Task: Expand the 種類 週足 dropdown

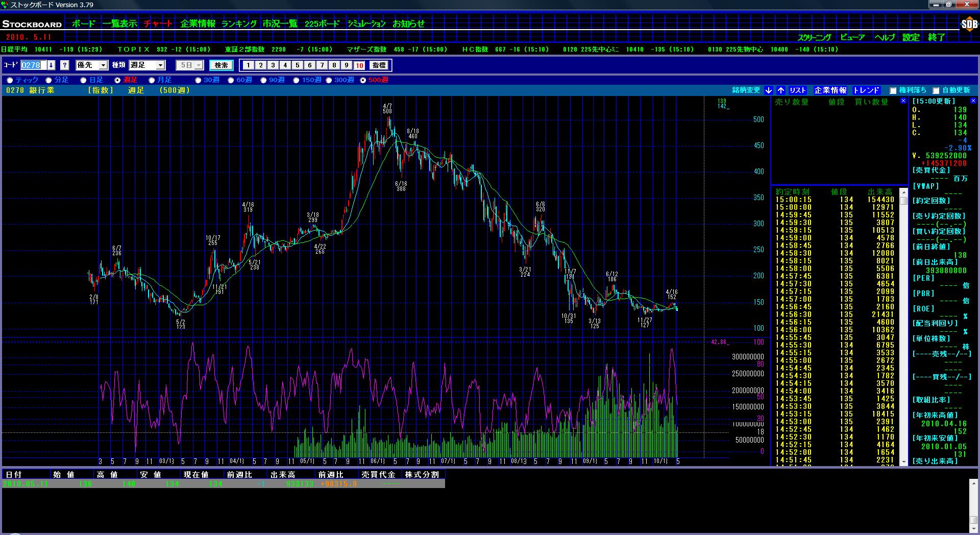Action: (x=160, y=65)
